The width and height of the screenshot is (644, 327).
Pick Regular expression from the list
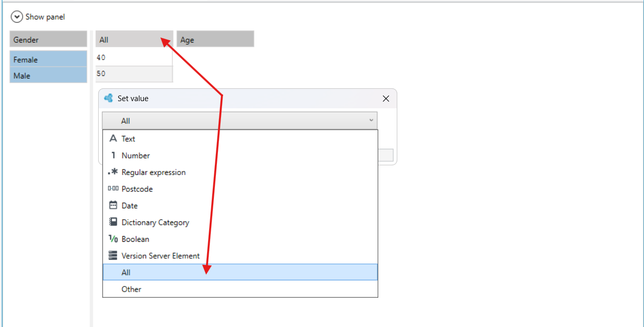tap(240, 172)
